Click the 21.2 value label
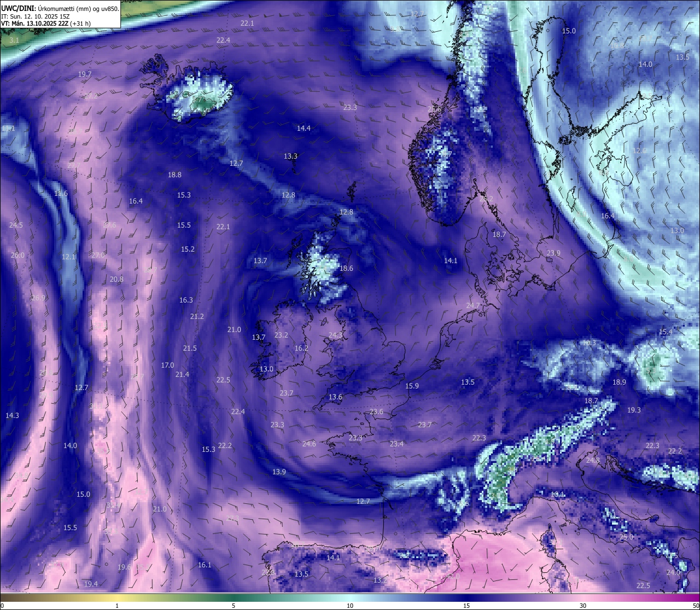 coord(197,316)
